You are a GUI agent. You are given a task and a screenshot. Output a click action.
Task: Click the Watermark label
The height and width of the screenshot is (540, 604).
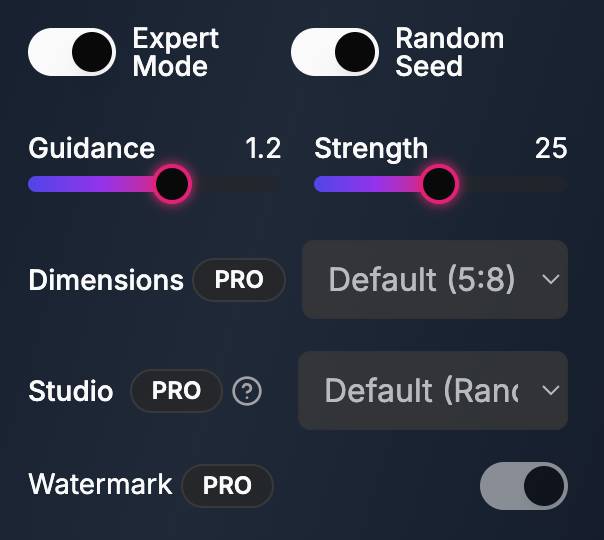(x=100, y=485)
